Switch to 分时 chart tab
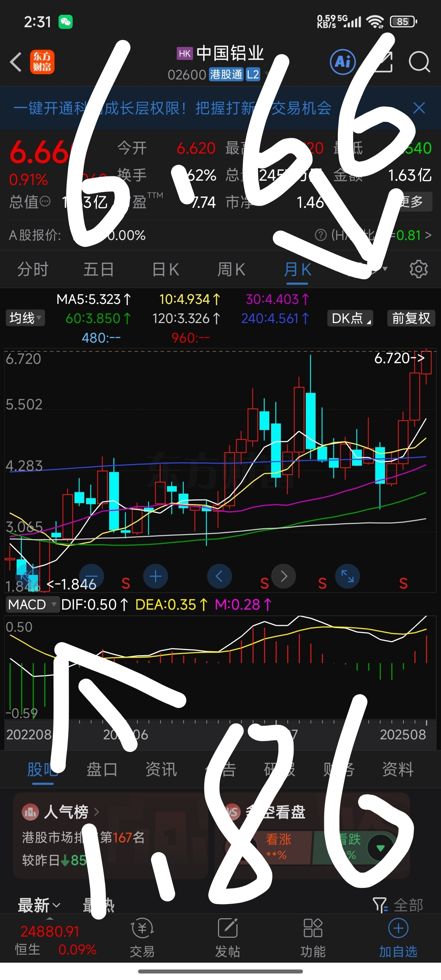Screen dimensions: 441x980 (33, 269)
